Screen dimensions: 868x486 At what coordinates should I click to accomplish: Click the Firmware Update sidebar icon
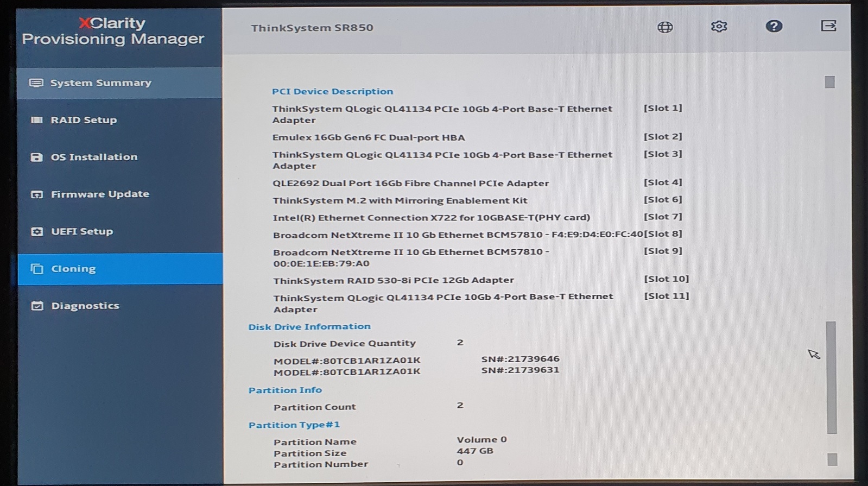point(36,194)
